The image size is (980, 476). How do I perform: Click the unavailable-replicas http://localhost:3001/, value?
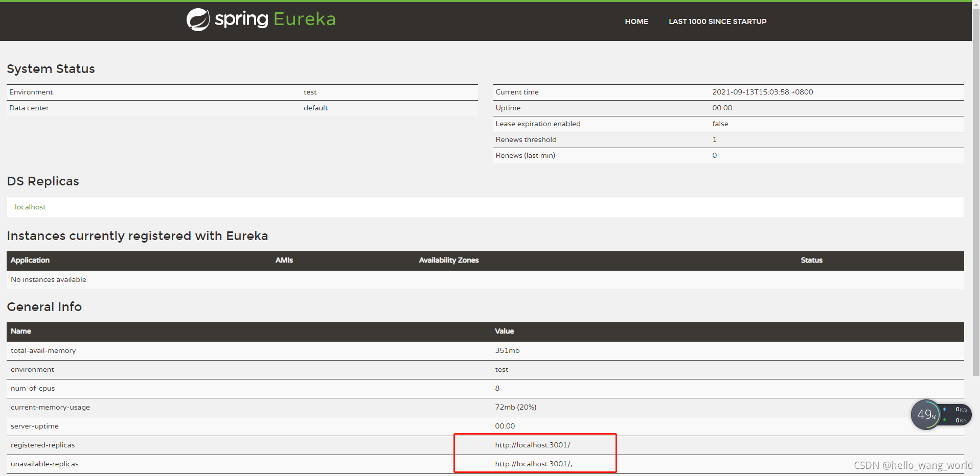point(533,464)
